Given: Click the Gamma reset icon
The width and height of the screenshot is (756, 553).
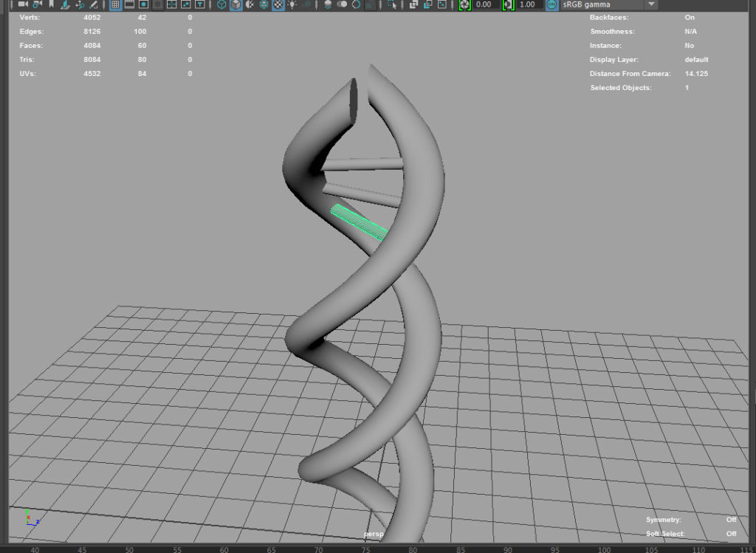Looking at the screenshot, I should (508, 4).
